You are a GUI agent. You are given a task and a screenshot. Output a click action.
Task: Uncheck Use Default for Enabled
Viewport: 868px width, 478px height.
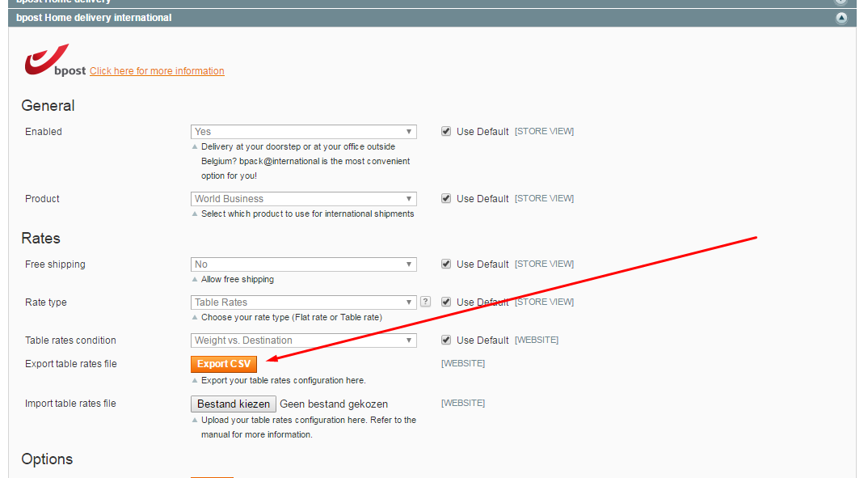click(x=445, y=131)
